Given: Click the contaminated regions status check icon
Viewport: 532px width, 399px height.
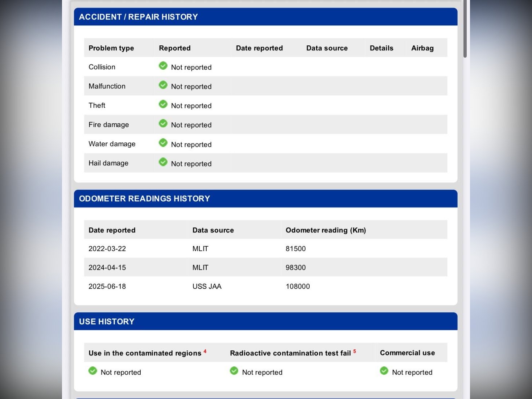Looking at the screenshot, I should pyautogui.click(x=93, y=371).
